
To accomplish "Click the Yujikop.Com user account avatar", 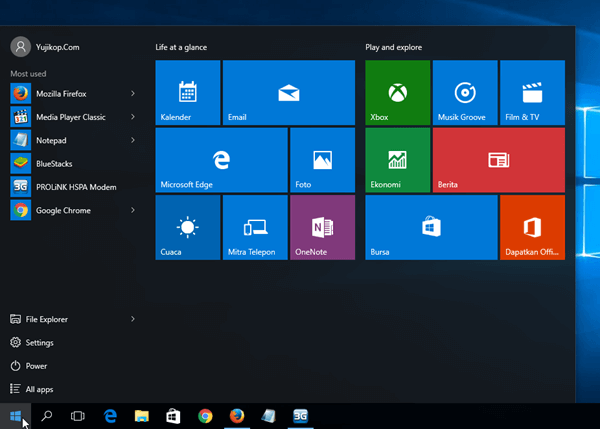I will pos(21,47).
